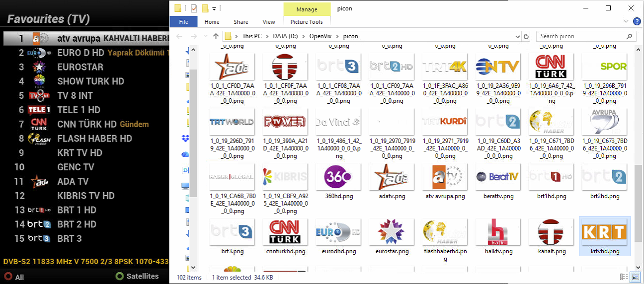Click the Manage contextual tab
644x284 pixels.
coord(307,9)
